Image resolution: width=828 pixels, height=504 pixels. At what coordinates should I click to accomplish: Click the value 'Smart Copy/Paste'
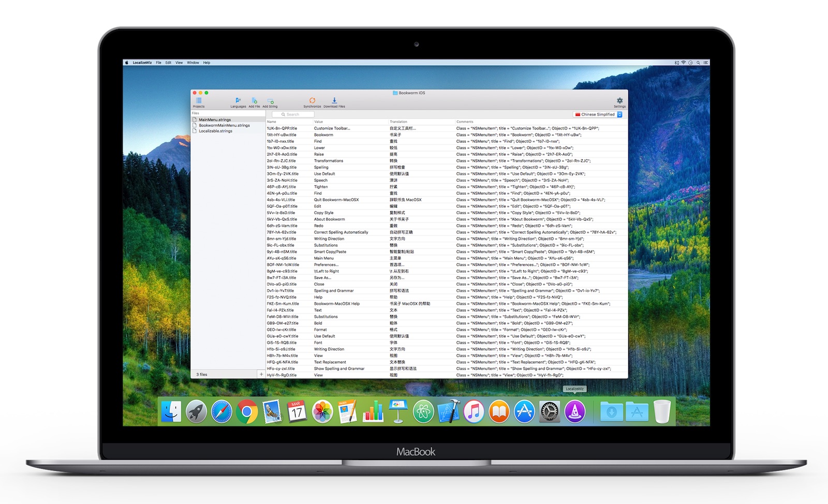pos(330,252)
